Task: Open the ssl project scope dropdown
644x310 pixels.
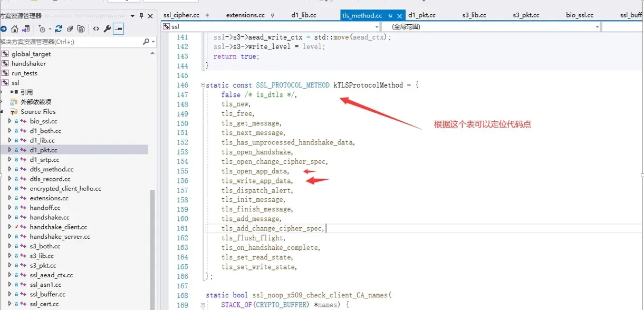Action: click(377, 26)
